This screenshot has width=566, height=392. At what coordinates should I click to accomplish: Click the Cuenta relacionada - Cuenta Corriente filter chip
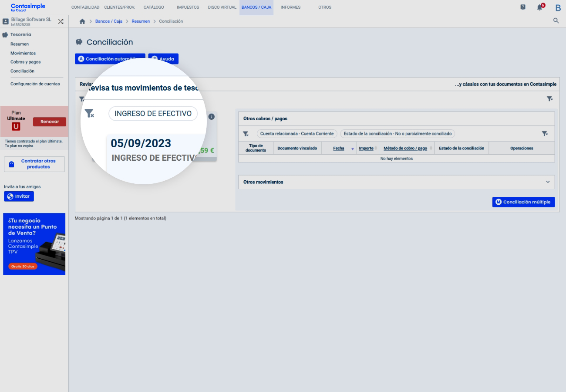coord(297,134)
